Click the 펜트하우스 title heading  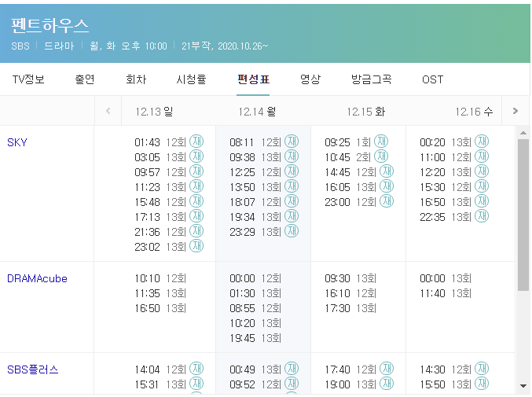pos(50,26)
